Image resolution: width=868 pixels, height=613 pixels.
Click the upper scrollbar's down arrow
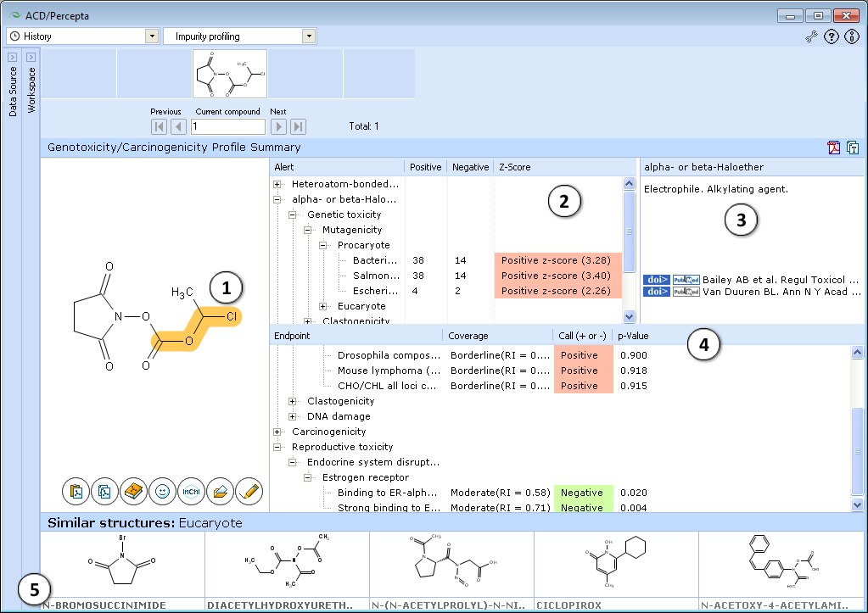click(x=629, y=316)
